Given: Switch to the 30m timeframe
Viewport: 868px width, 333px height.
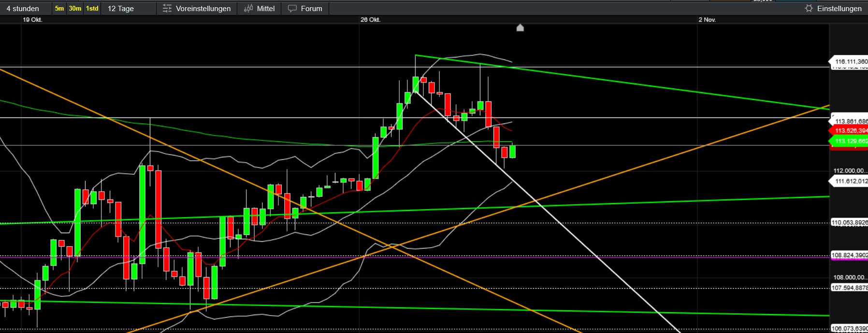Looking at the screenshot, I should tap(75, 9).
